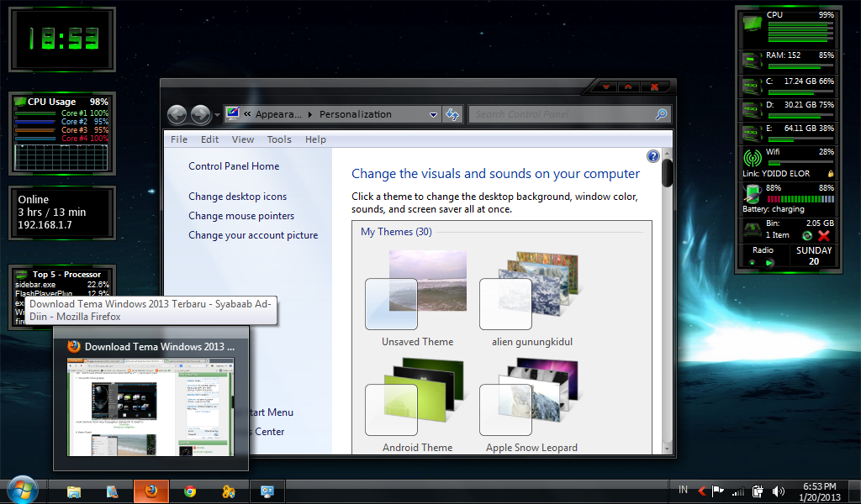The image size is (861, 504).
Task: Empty the Recycle Bin via red X icon
Action: pos(823,235)
